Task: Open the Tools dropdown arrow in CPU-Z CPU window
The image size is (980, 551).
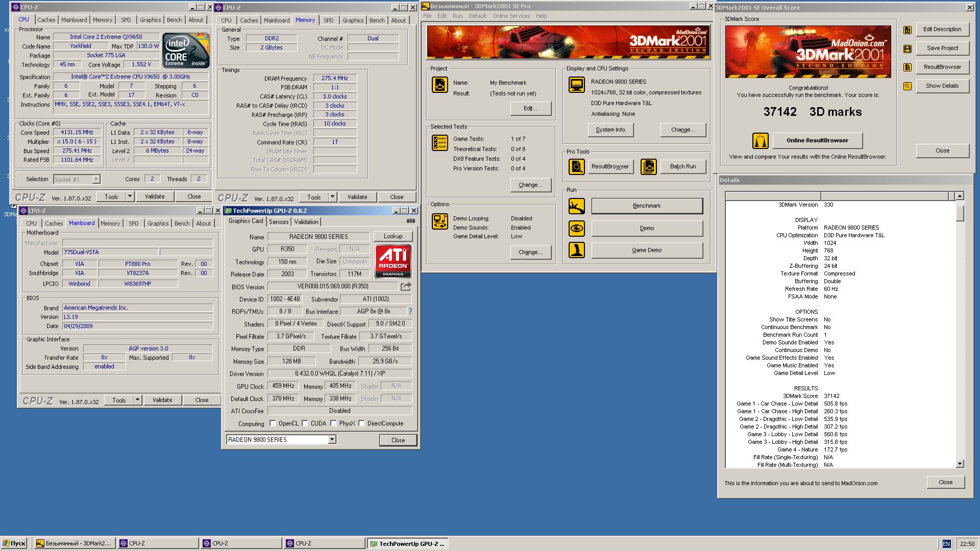Action: pos(130,196)
